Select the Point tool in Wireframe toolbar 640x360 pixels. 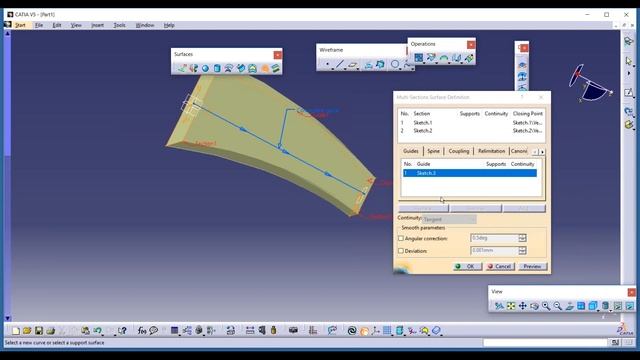coord(327,64)
